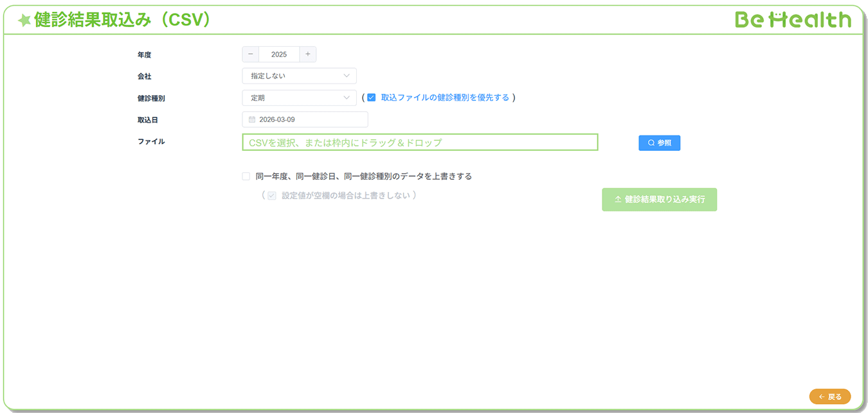Image resolution: width=868 pixels, height=413 pixels.
Task: Click the left arrow icon on 戻る
Action: (x=822, y=397)
